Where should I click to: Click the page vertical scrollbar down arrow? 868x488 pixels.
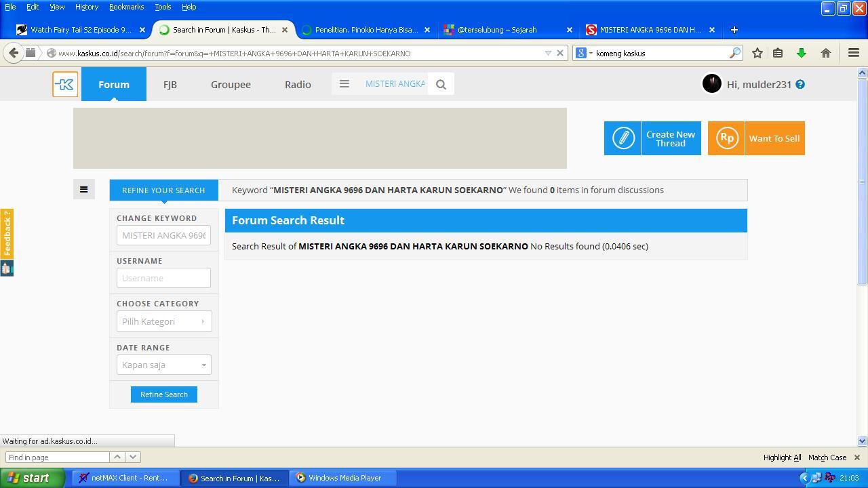click(863, 441)
